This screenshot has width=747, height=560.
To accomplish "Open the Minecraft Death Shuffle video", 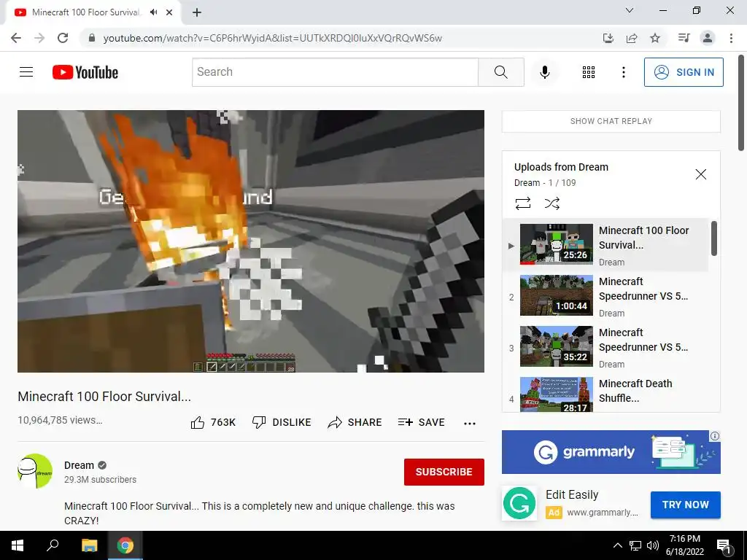I will 606,394.
